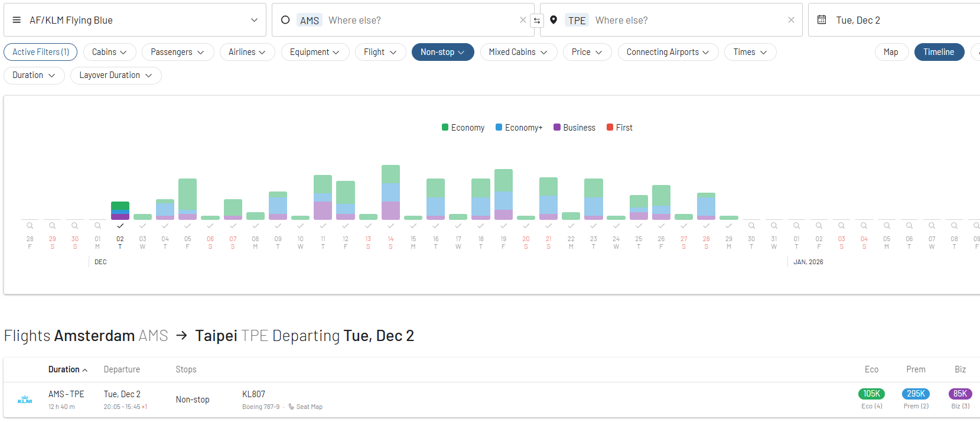
Task: Open the Seat Map link for KL807
Action: 309,407
